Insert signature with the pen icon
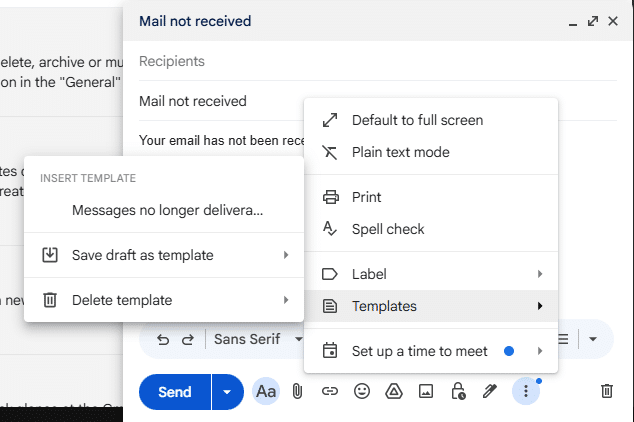This screenshot has width=634, height=422. tap(490, 392)
